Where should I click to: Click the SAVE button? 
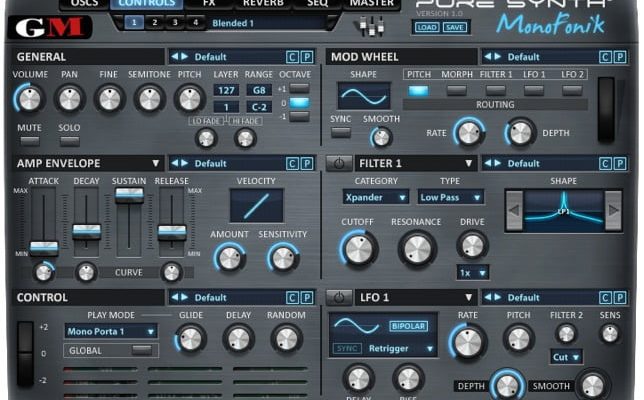tap(455, 27)
